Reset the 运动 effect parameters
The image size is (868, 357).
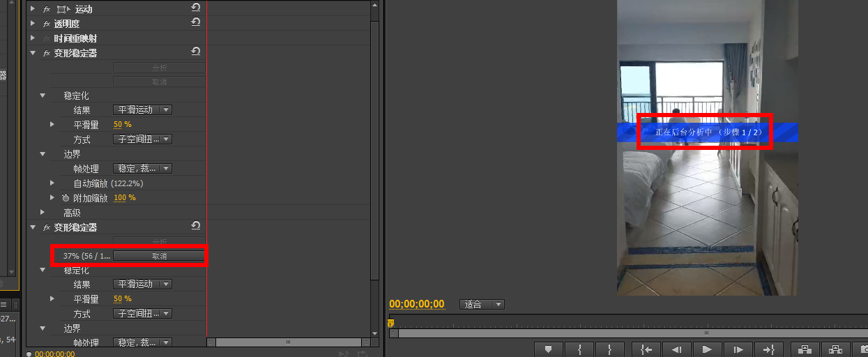point(196,8)
